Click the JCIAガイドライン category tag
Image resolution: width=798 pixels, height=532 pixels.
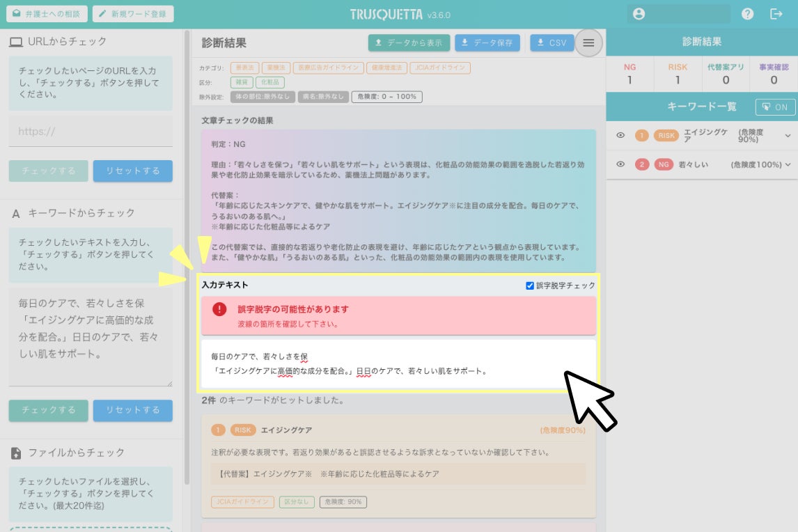[440, 68]
